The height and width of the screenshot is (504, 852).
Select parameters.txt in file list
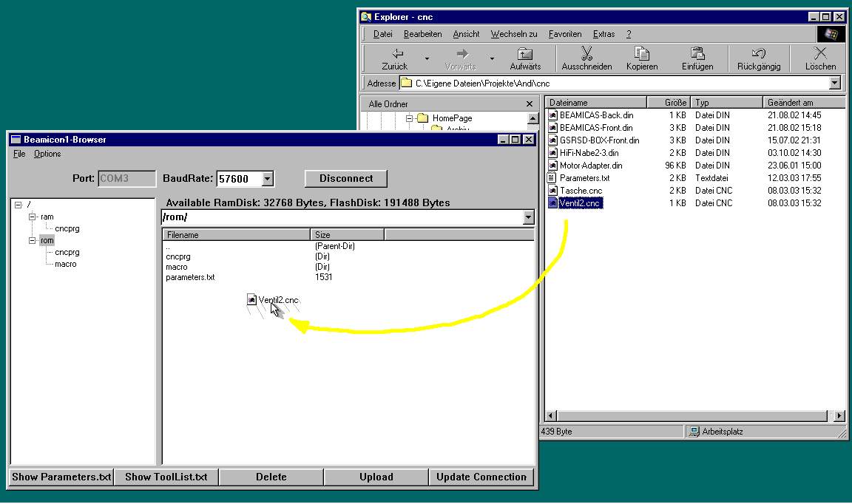click(190, 277)
